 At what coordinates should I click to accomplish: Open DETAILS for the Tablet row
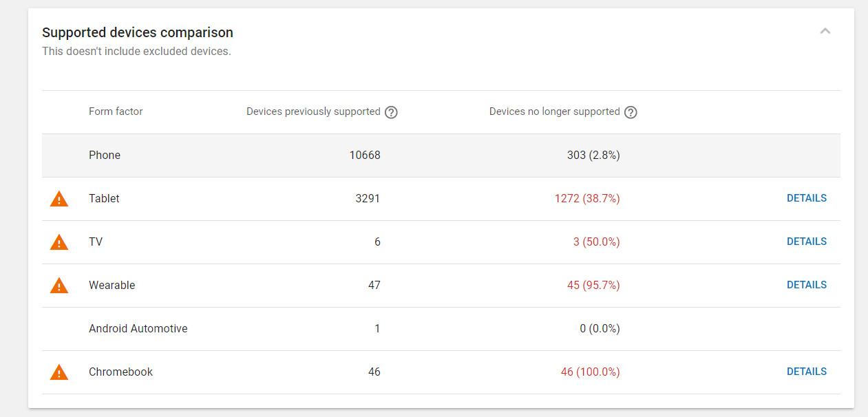[806, 198]
